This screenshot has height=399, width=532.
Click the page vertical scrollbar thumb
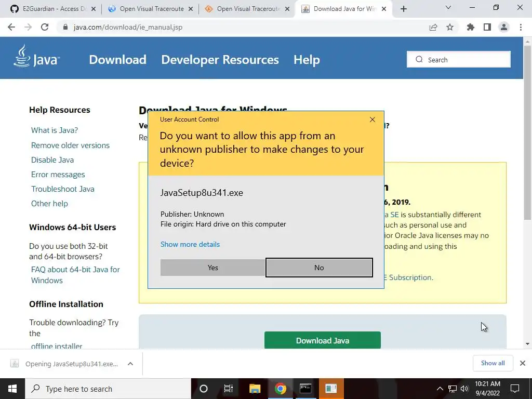coord(527,132)
